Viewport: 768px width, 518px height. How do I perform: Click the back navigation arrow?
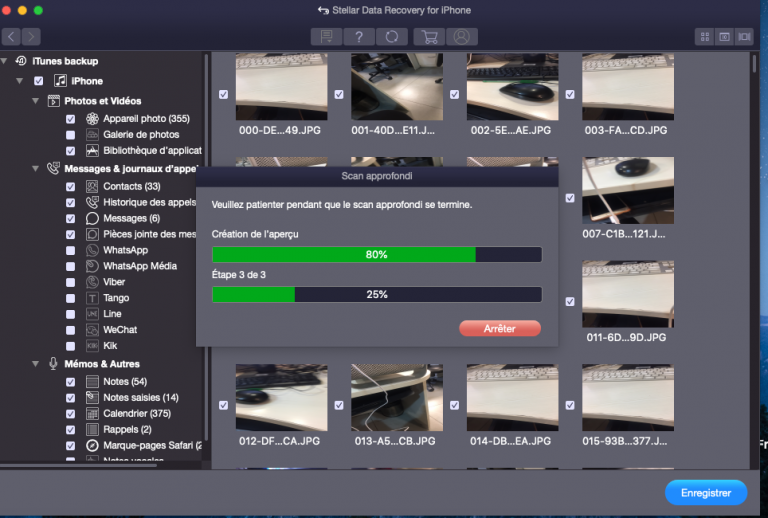click(x=11, y=37)
